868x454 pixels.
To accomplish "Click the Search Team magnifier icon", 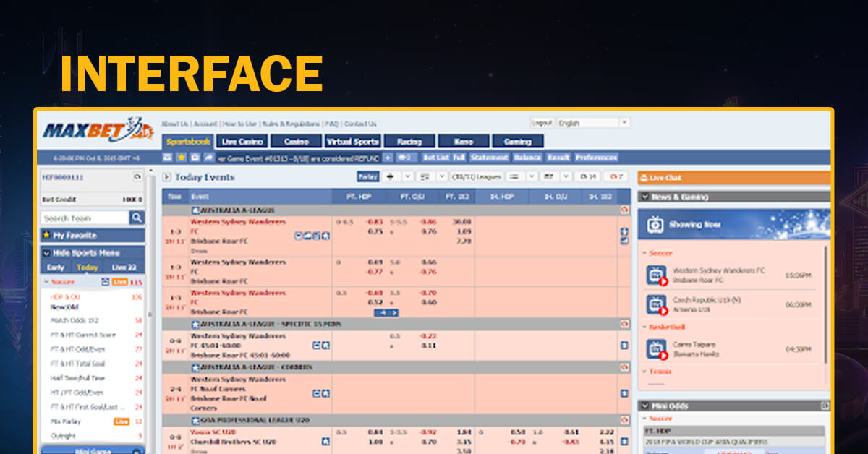I will coord(137,217).
